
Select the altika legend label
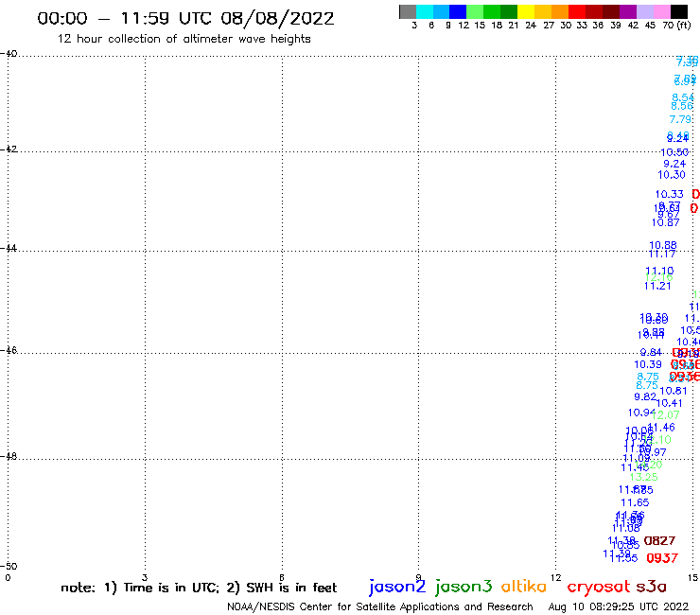point(524,586)
